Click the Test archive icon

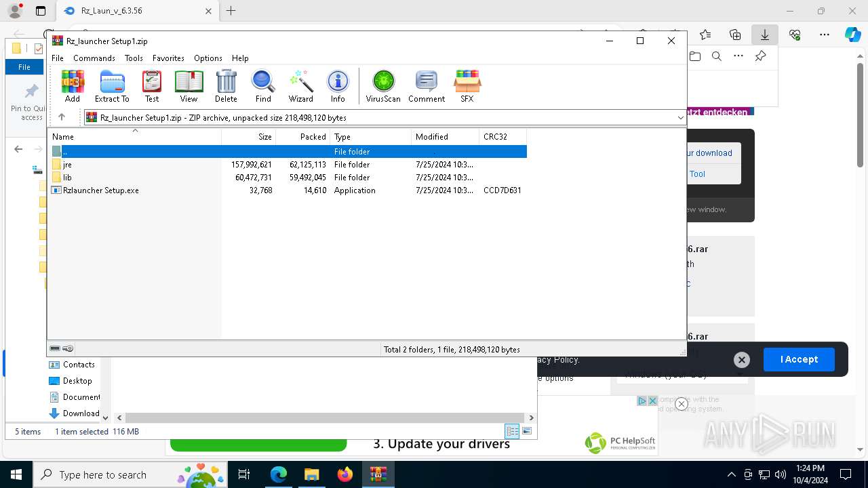click(x=152, y=86)
